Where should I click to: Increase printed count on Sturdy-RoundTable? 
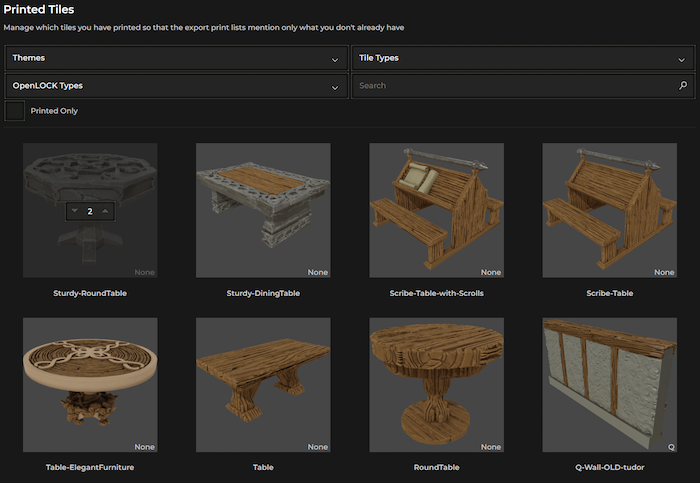pos(106,211)
